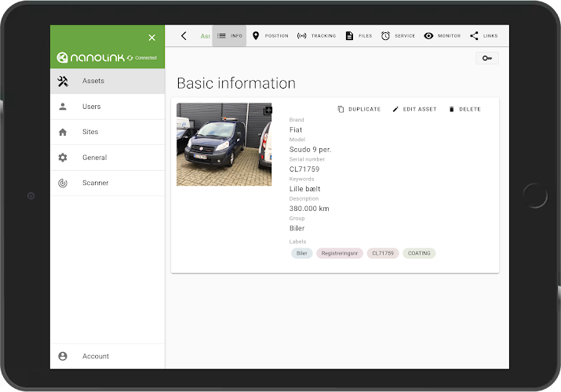
Task: Click Edit Asset button
Action: 414,109
